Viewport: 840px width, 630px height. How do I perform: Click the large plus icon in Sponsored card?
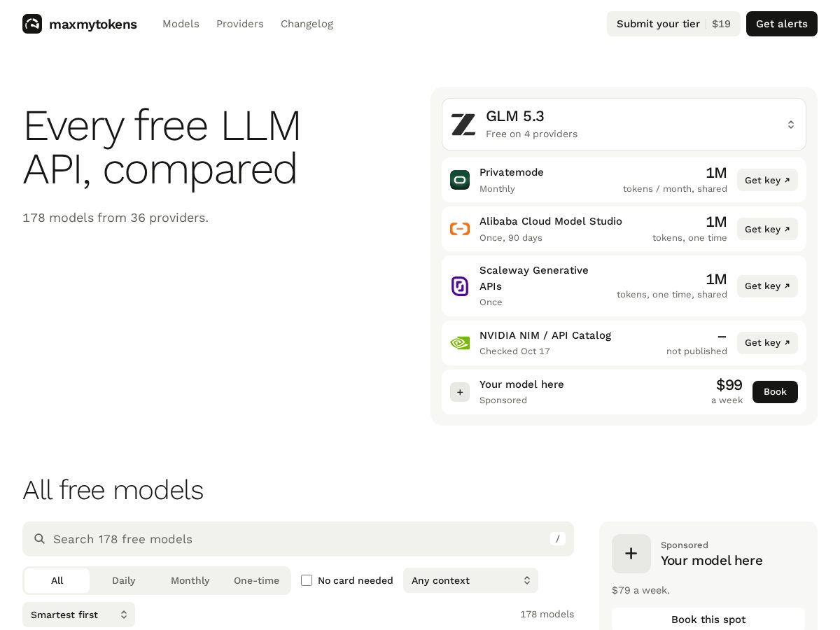point(631,554)
